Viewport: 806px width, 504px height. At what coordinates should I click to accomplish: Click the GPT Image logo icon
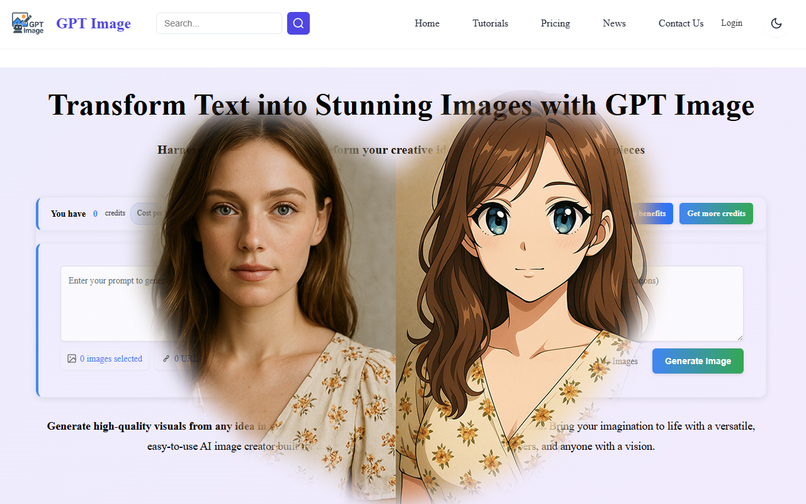click(x=28, y=23)
